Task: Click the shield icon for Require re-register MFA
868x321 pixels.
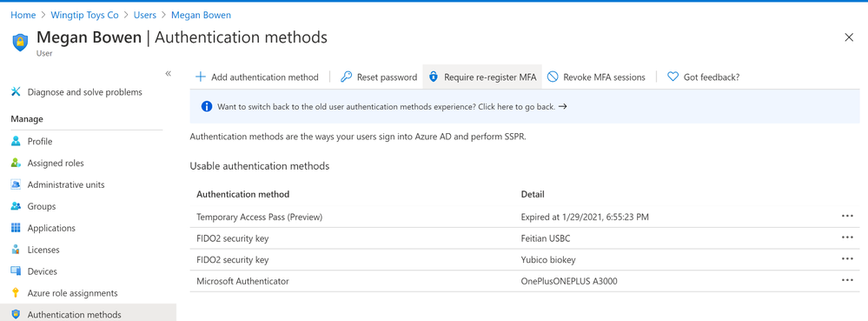Action: click(x=434, y=77)
